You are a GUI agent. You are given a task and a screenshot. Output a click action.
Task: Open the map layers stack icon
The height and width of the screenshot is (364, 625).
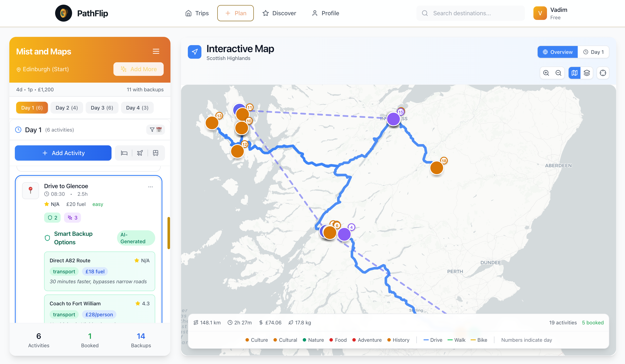[587, 73]
